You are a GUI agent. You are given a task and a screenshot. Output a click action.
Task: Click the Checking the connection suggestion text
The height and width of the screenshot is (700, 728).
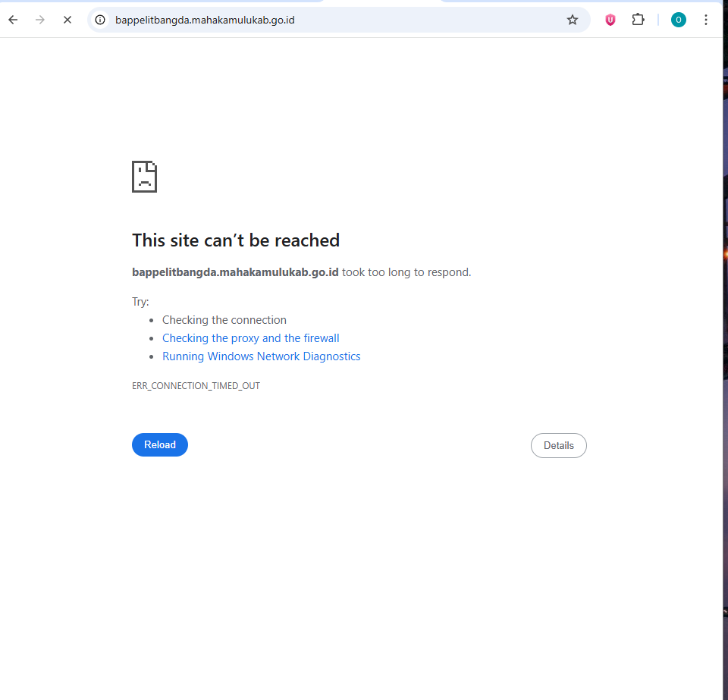(224, 320)
